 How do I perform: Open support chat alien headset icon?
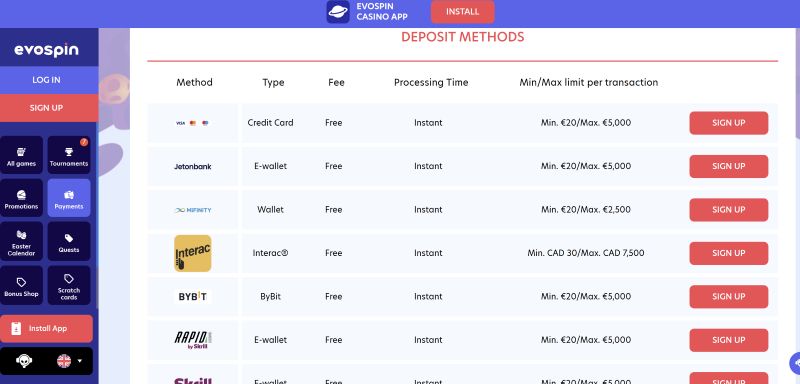[x=23, y=361]
